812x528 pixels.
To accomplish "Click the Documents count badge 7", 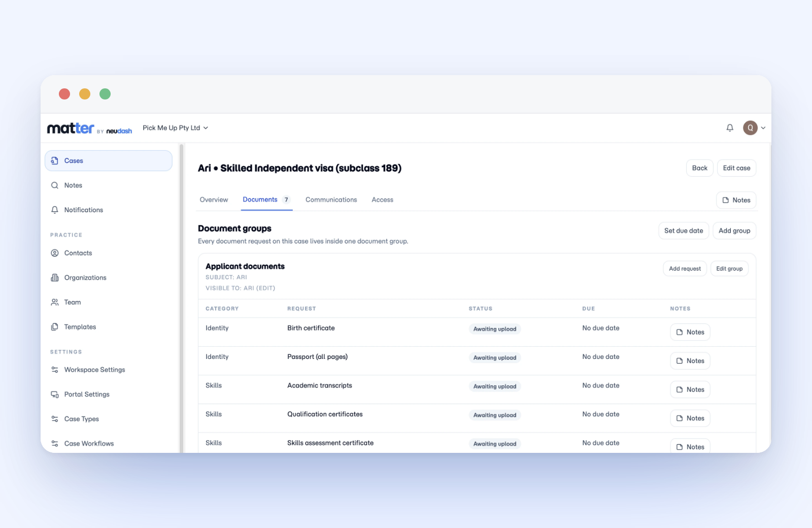I will 286,200.
